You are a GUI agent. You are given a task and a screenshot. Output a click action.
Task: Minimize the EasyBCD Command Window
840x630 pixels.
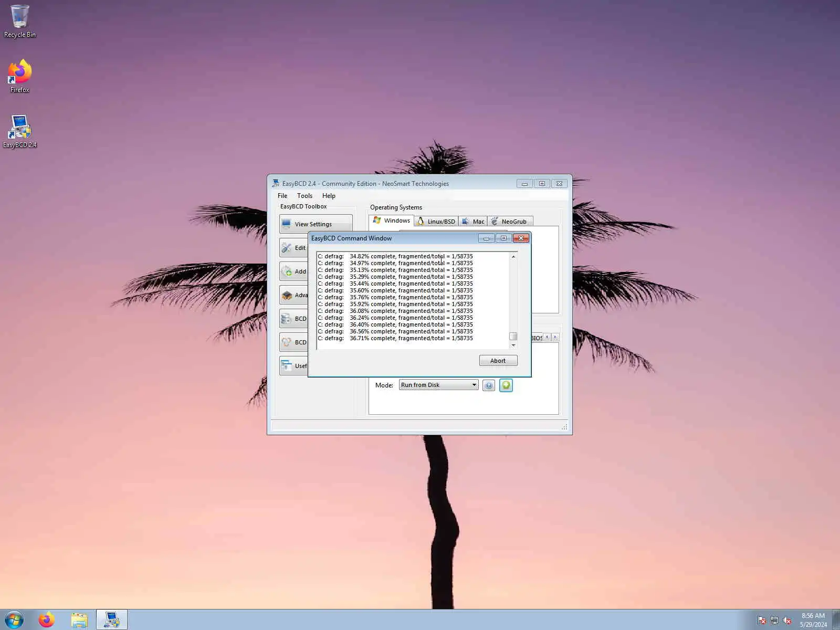[x=486, y=238]
